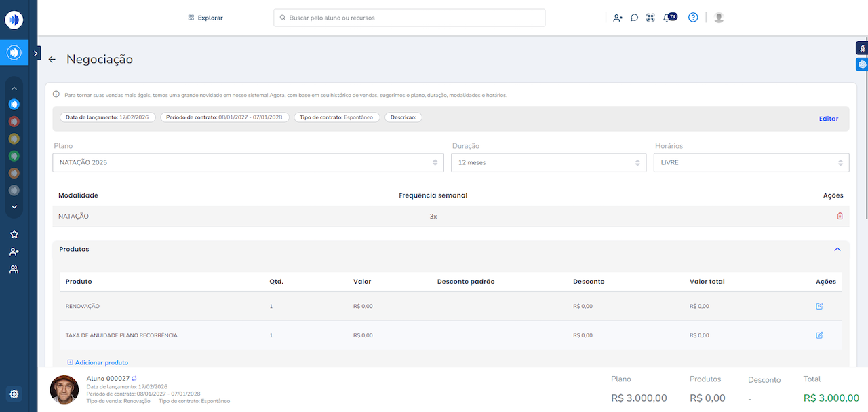The width and height of the screenshot is (868, 412).
Task: Edit the TAXA DE ANUIDADE PLANO RECORRÊNCIA row
Action: coord(819,335)
